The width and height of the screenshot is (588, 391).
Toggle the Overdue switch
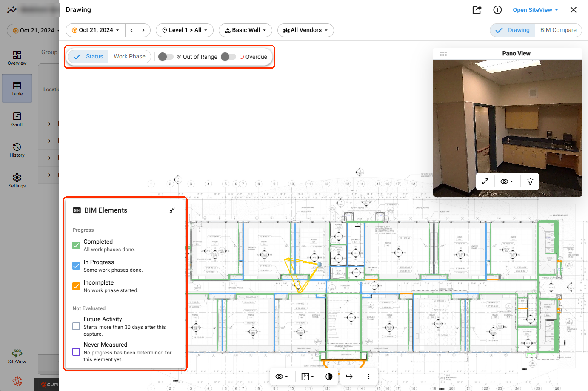pyautogui.click(x=228, y=57)
